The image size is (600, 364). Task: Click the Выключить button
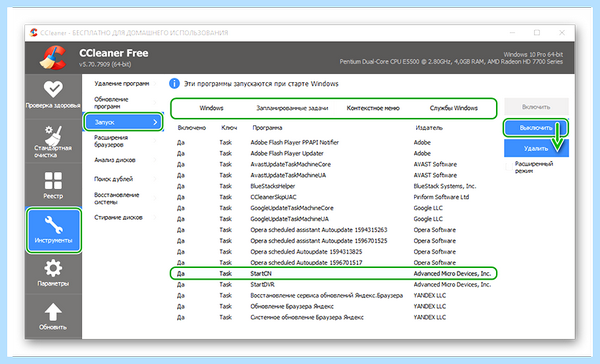[536, 128]
